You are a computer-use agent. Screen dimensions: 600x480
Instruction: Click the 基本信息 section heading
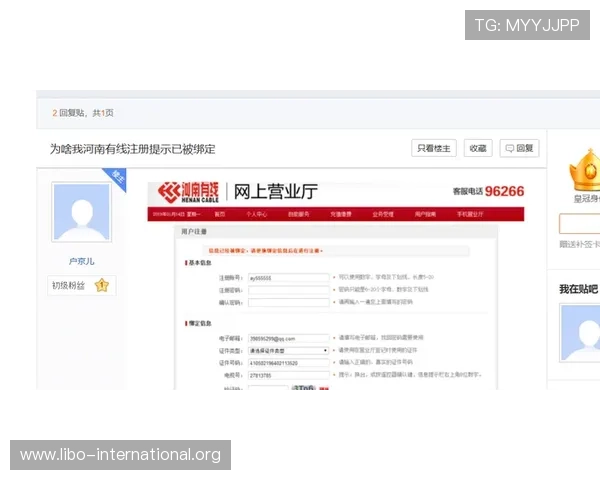[199, 263]
